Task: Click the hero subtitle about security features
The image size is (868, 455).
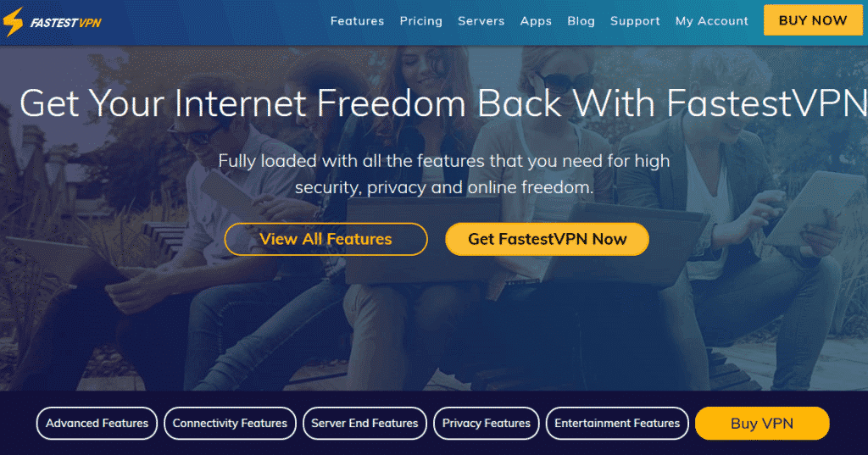Action: (x=444, y=175)
